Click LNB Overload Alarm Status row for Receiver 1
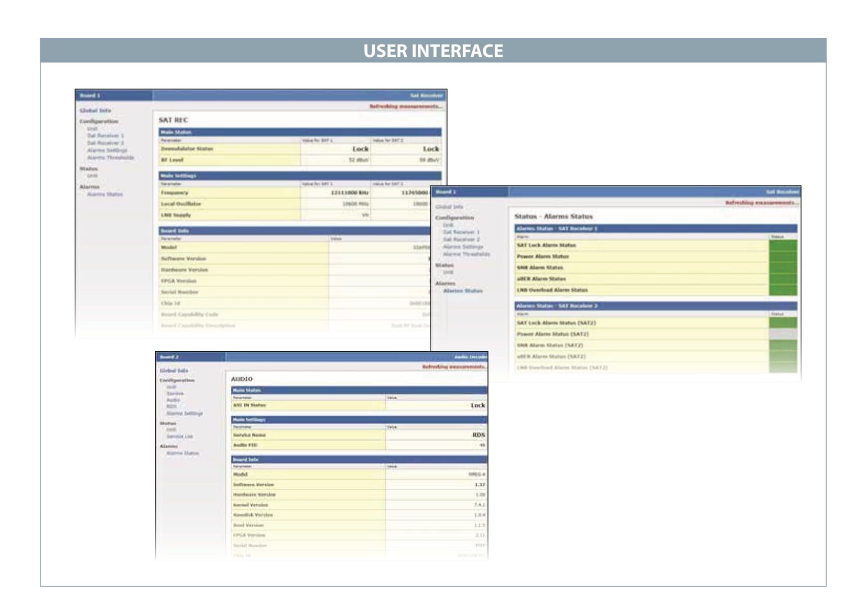 (x=655, y=290)
